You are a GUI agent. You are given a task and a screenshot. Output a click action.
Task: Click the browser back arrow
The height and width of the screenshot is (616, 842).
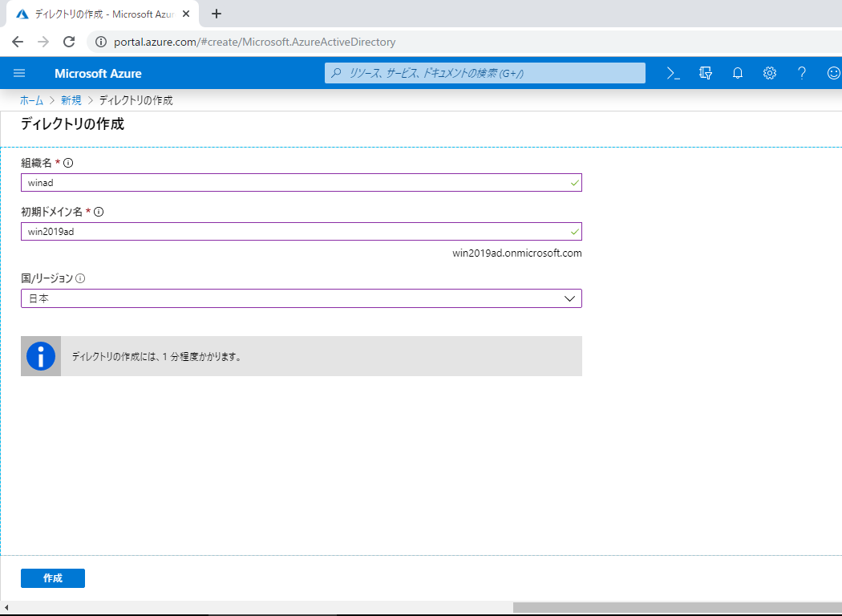[x=18, y=42]
